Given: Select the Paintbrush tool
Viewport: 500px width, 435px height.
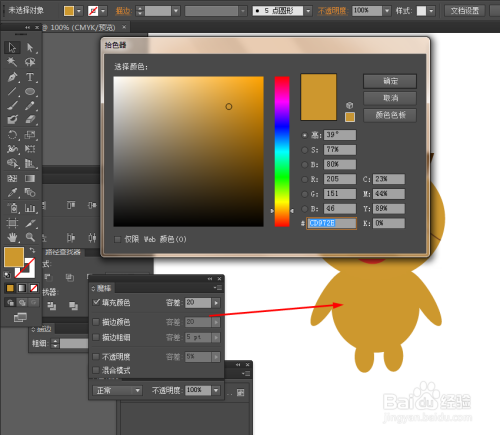Looking at the screenshot, I should [x=12, y=106].
